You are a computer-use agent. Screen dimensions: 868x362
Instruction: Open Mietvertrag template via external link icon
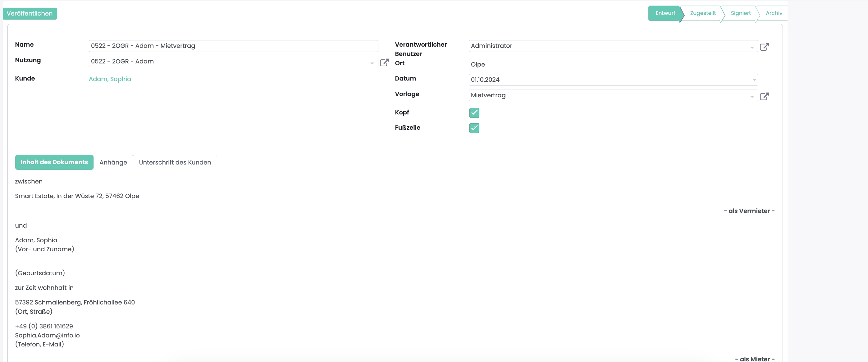[764, 96]
